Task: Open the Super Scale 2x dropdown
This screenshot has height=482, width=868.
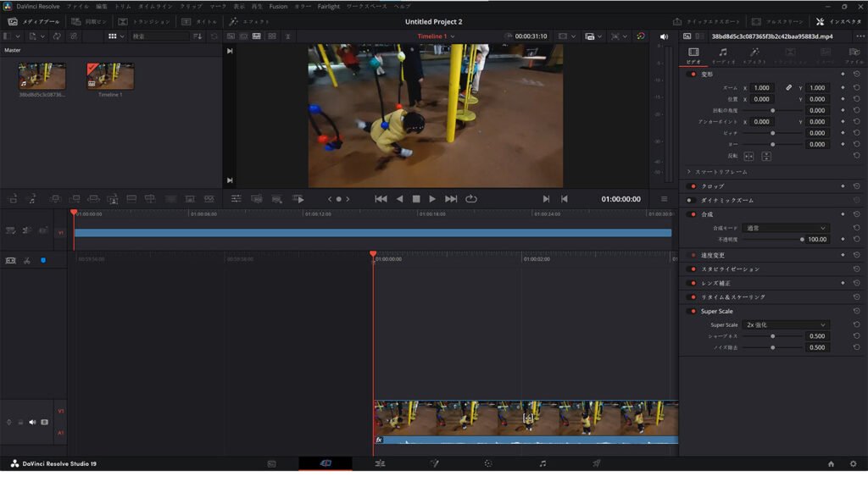Action: click(786, 324)
